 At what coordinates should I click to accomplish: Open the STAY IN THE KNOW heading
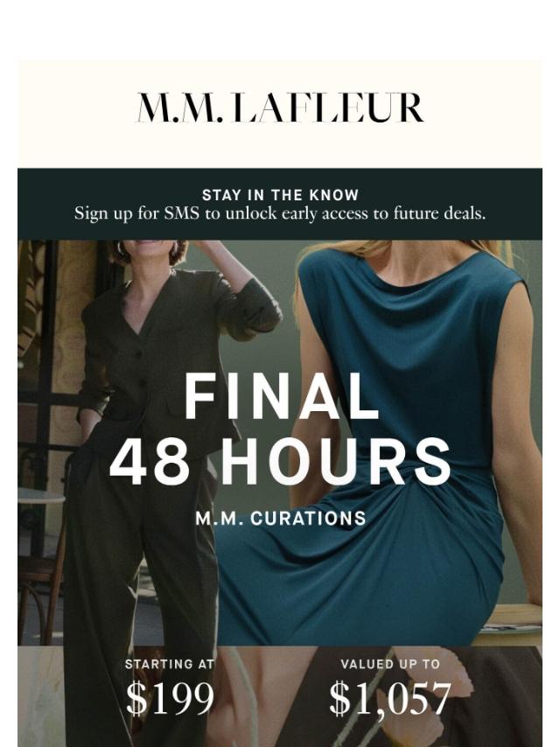click(x=280, y=195)
